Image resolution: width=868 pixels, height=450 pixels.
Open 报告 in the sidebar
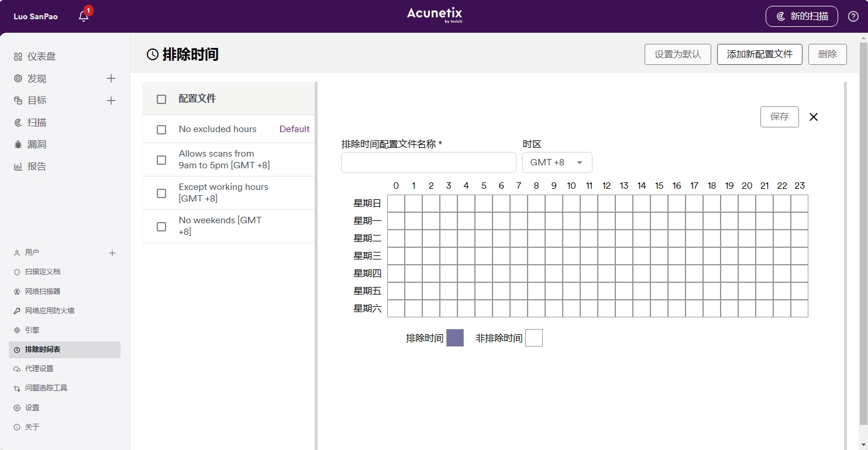point(37,167)
